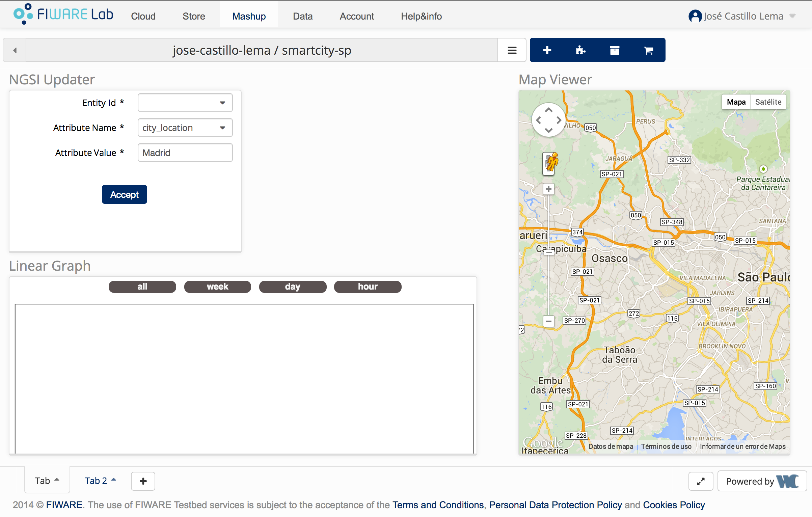Open the Terms and Conditions link
The image size is (812, 517).
click(438, 505)
